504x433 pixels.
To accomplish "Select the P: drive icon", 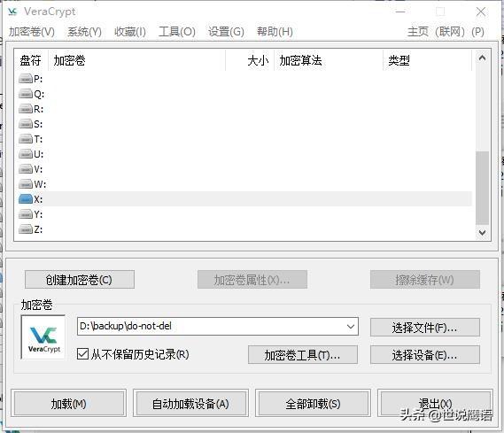I will 26,79.
